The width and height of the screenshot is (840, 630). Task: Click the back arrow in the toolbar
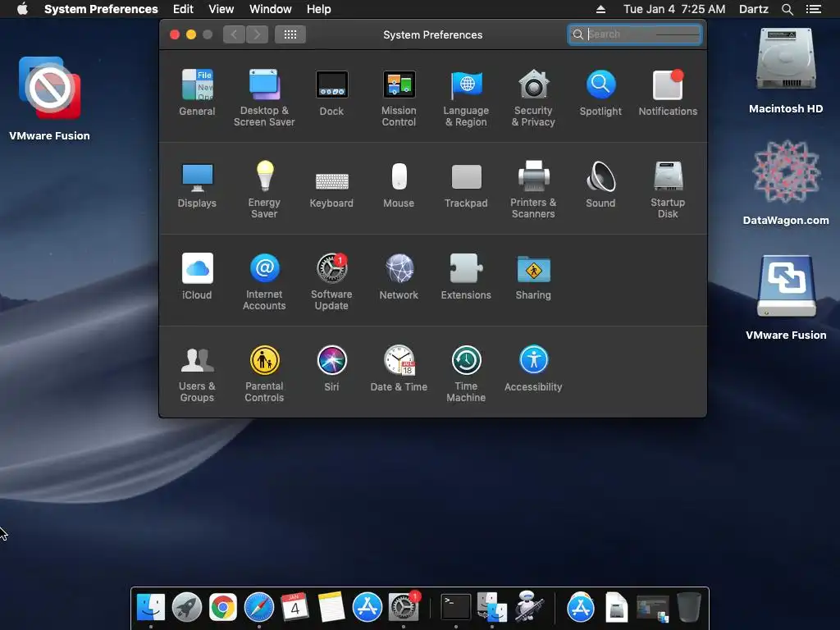tap(234, 34)
